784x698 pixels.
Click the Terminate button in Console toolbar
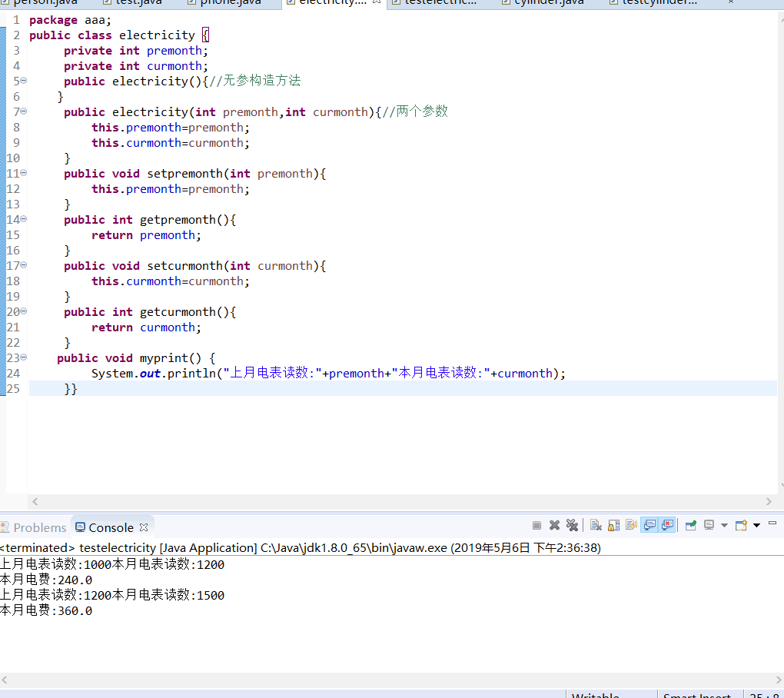(537, 526)
